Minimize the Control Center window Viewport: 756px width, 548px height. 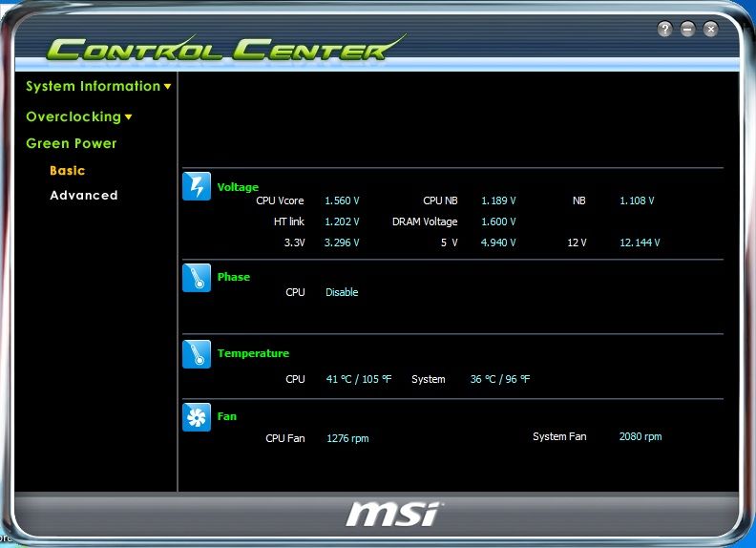tap(687, 29)
